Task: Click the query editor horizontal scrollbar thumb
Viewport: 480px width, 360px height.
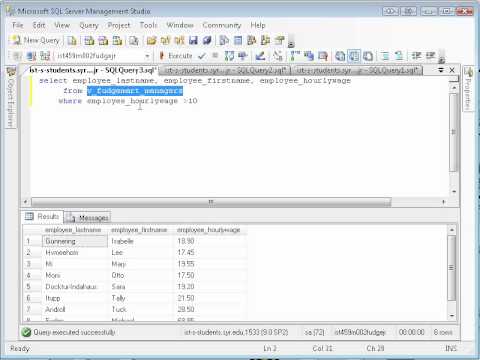Action: pos(211,202)
